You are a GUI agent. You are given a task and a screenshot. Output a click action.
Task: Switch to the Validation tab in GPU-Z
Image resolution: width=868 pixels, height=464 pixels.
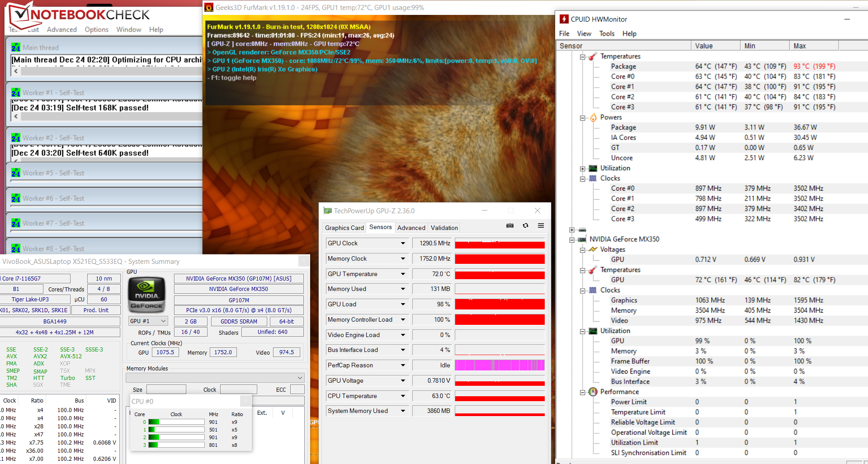coord(444,228)
